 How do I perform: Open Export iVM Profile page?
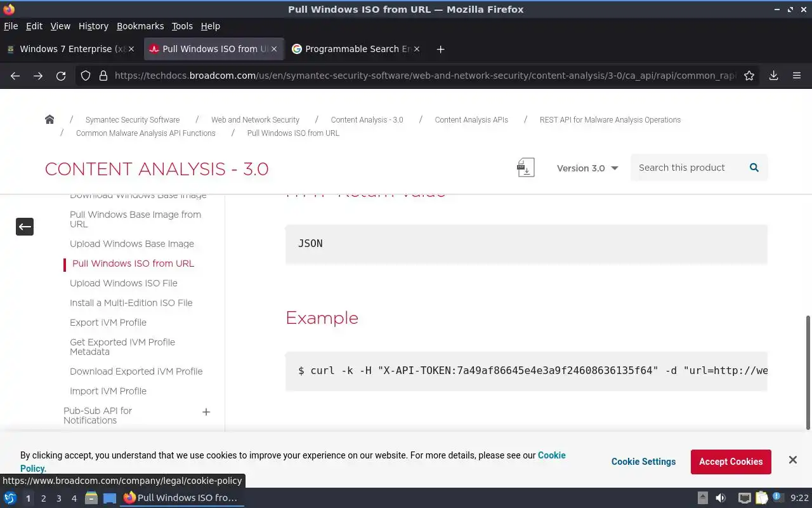tap(108, 323)
